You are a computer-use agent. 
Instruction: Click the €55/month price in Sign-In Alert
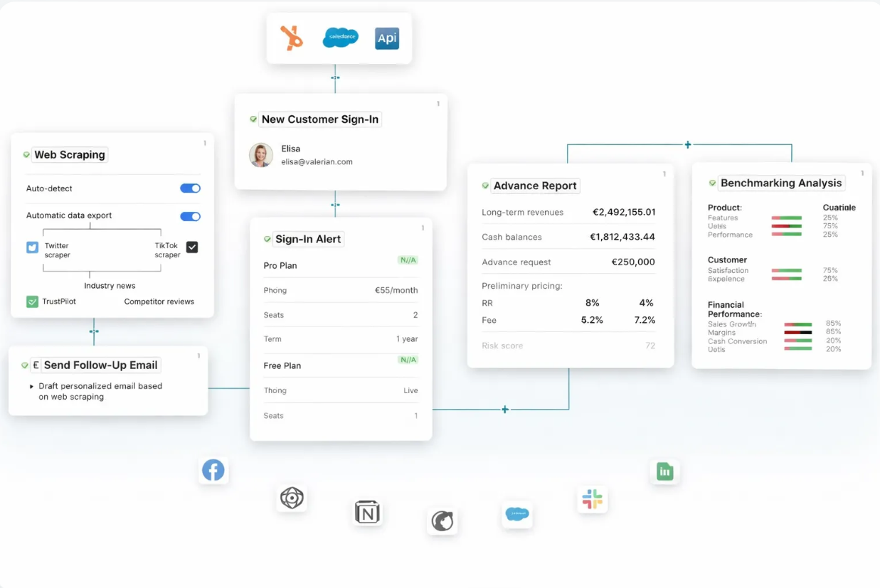[396, 290]
